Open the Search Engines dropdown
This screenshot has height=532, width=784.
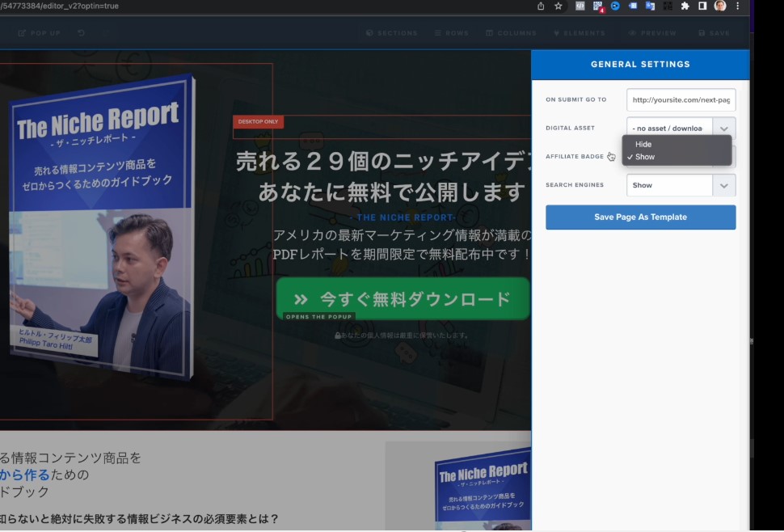click(681, 185)
